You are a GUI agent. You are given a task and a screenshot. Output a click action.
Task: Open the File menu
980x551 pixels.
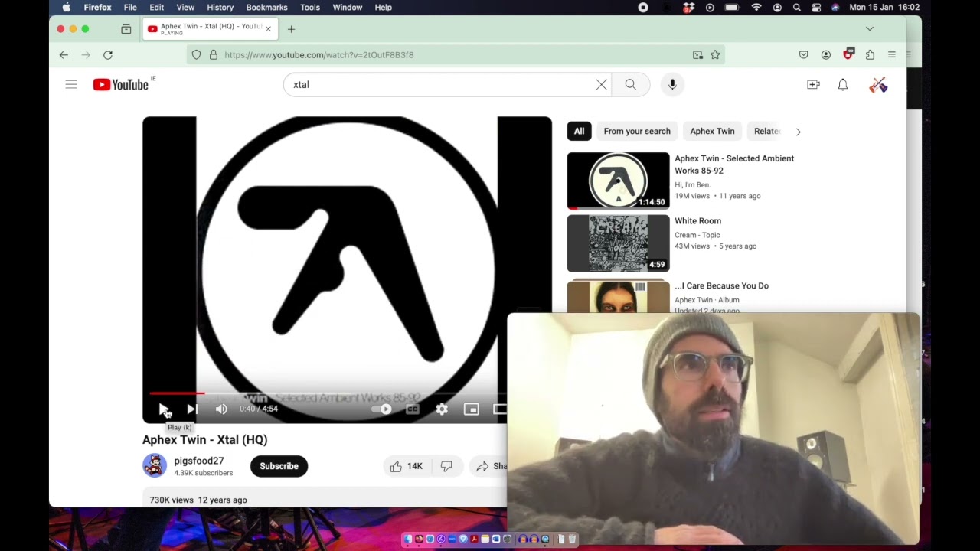(x=130, y=7)
